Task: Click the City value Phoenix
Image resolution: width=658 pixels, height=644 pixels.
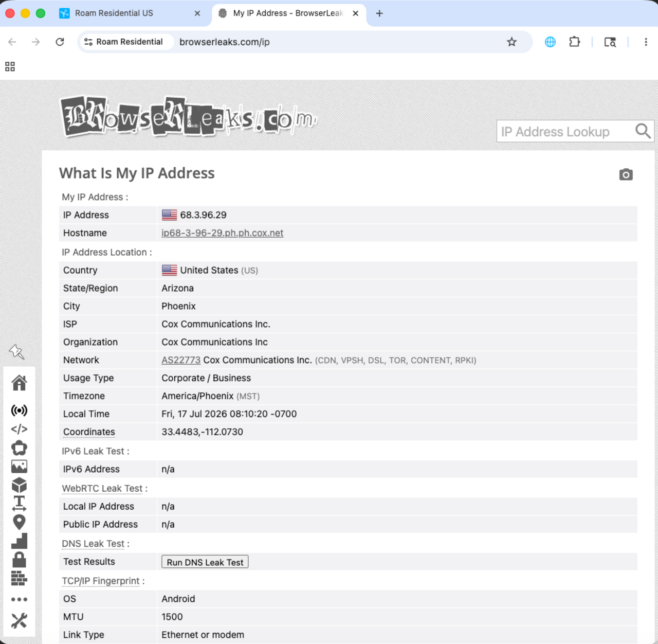Action: [x=178, y=306]
